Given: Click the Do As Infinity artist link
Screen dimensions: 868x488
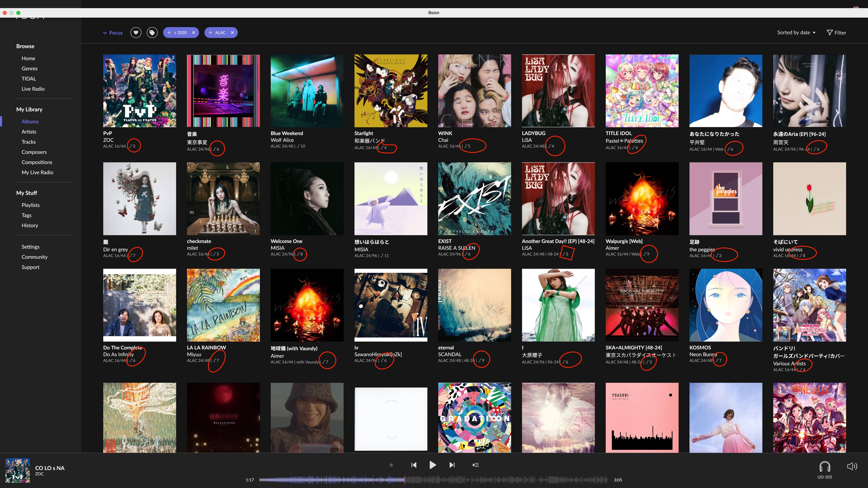Looking at the screenshot, I should (x=119, y=354).
